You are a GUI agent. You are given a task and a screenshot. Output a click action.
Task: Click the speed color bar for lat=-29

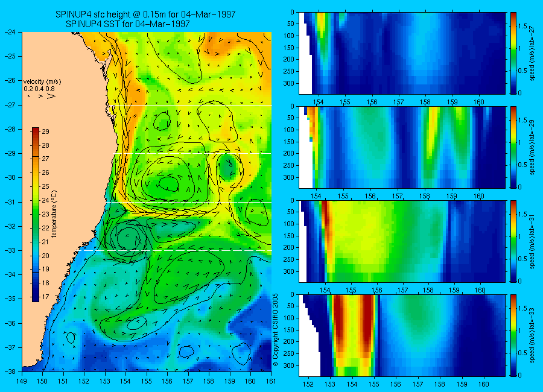(513, 147)
